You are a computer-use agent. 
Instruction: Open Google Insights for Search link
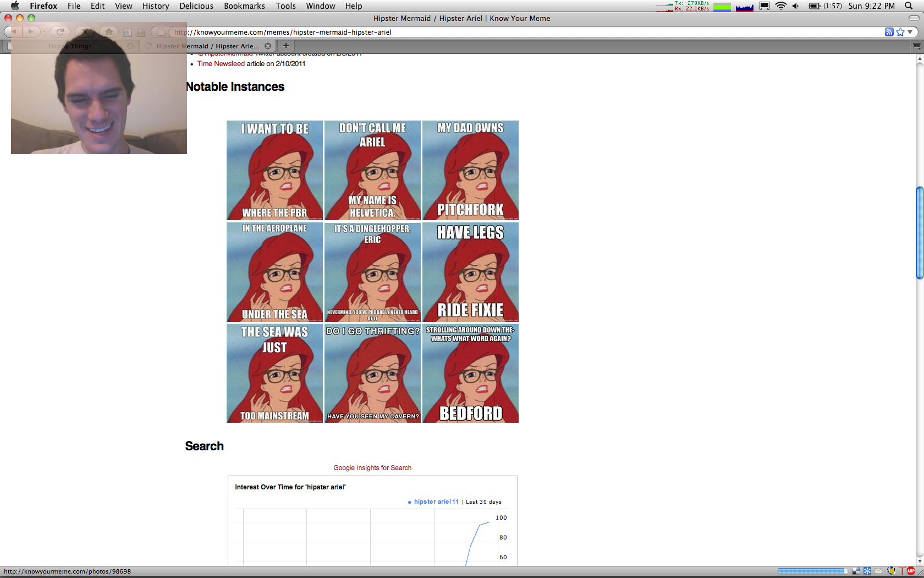[x=372, y=468]
